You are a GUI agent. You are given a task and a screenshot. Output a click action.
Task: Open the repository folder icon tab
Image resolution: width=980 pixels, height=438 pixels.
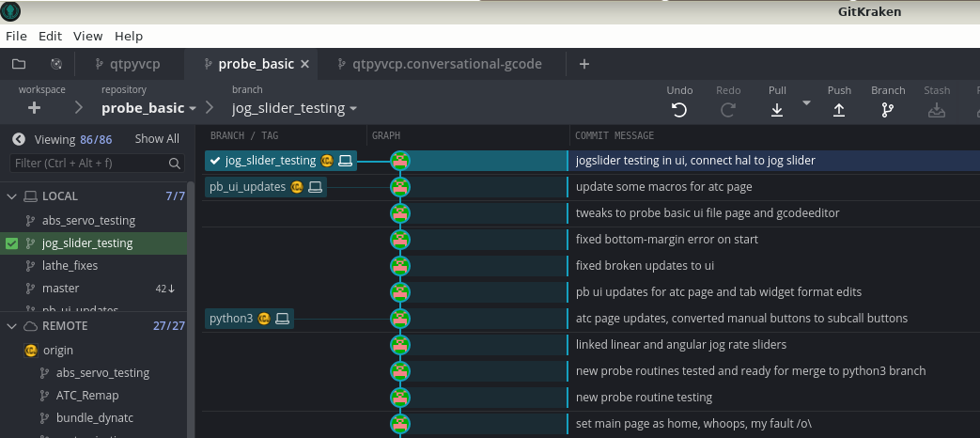[x=19, y=64]
